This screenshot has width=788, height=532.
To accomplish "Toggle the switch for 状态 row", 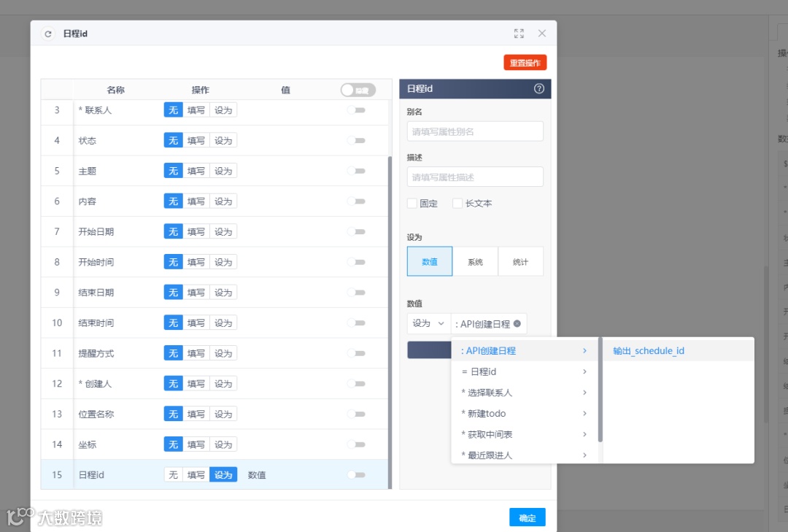I will [x=356, y=140].
